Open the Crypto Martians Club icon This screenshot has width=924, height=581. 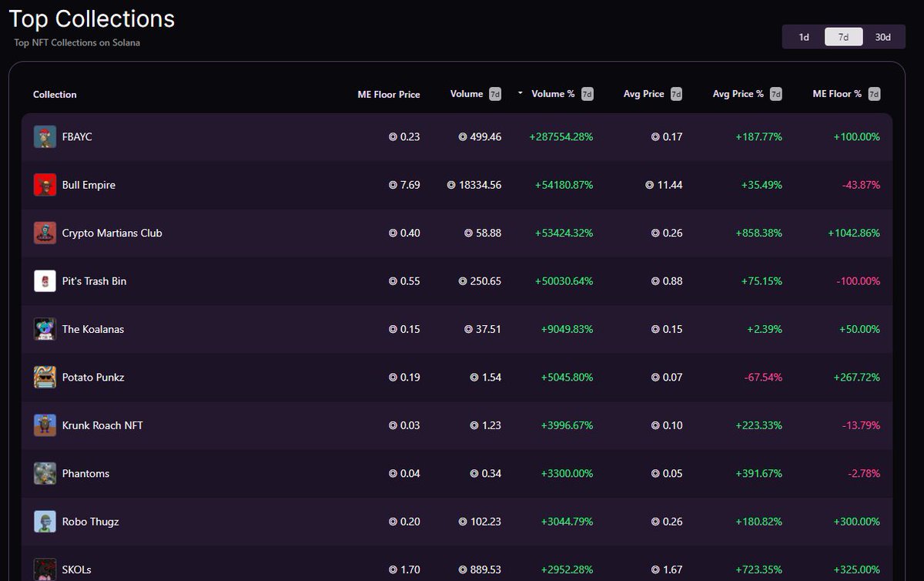(45, 233)
